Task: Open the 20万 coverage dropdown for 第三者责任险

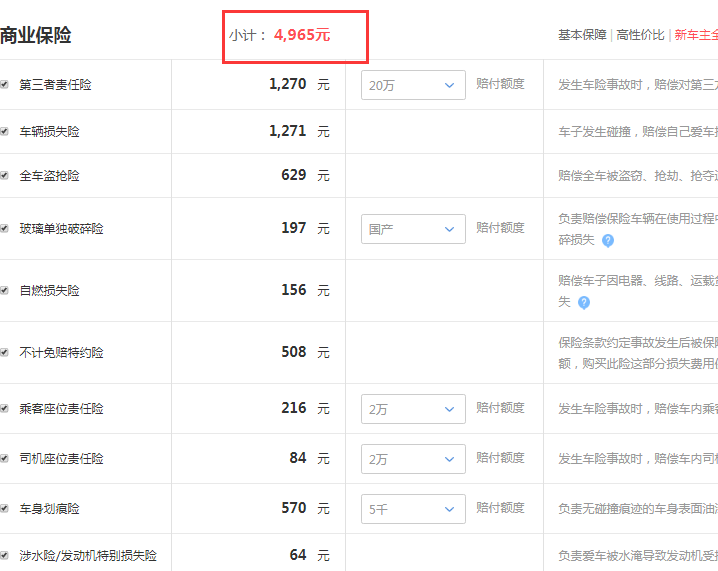Action: pos(413,85)
